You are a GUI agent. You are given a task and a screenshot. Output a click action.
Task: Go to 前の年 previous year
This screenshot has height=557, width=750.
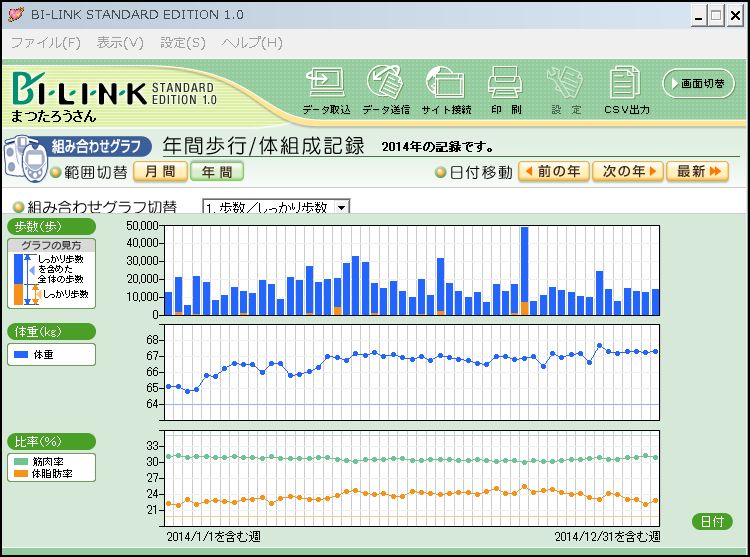point(552,172)
